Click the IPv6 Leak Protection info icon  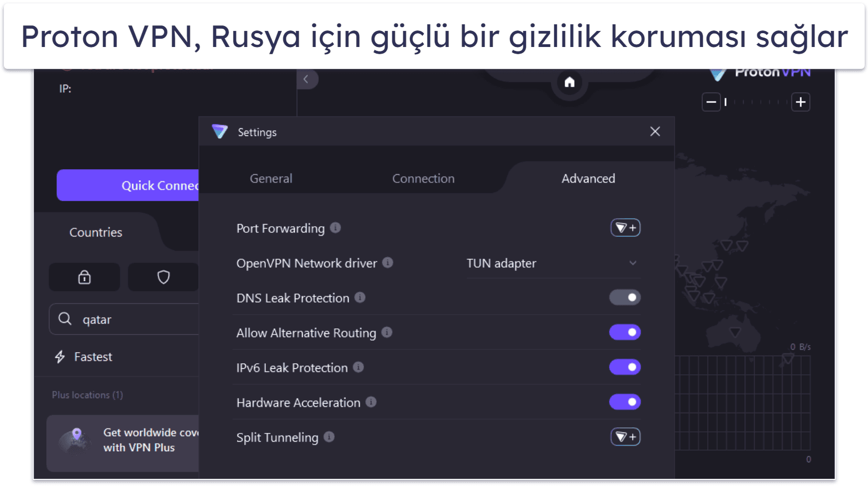coord(359,367)
